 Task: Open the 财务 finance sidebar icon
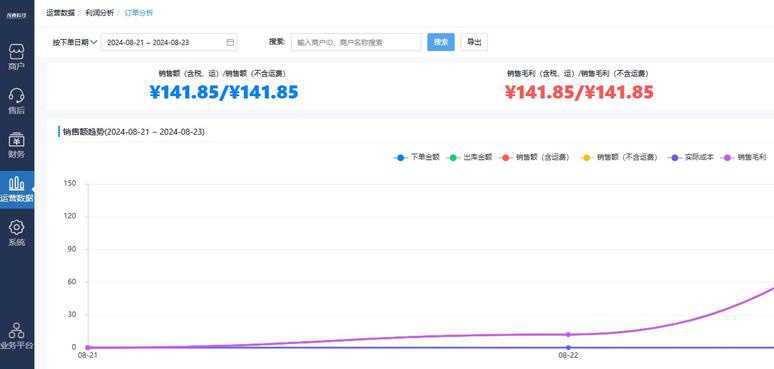(x=16, y=140)
